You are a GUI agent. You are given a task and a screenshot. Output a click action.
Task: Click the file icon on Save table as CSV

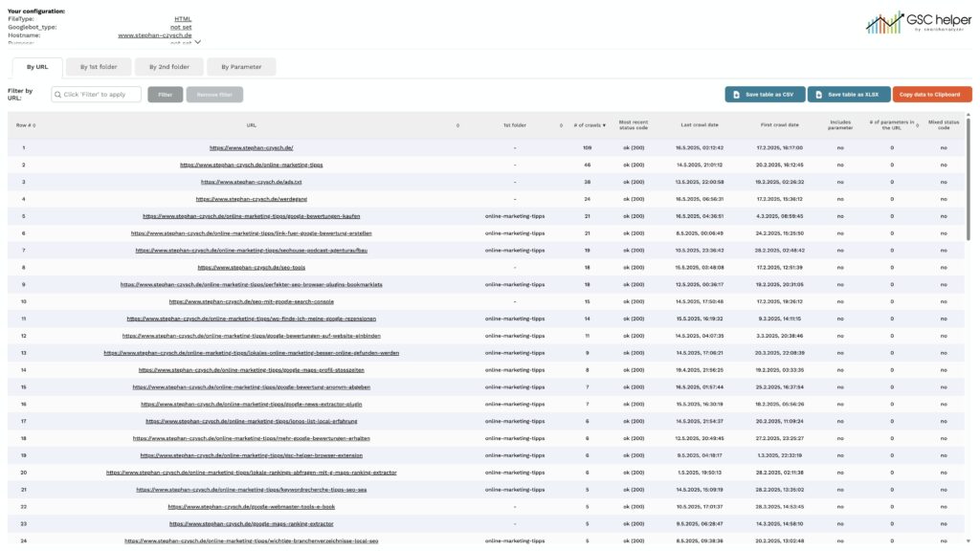[x=736, y=95]
